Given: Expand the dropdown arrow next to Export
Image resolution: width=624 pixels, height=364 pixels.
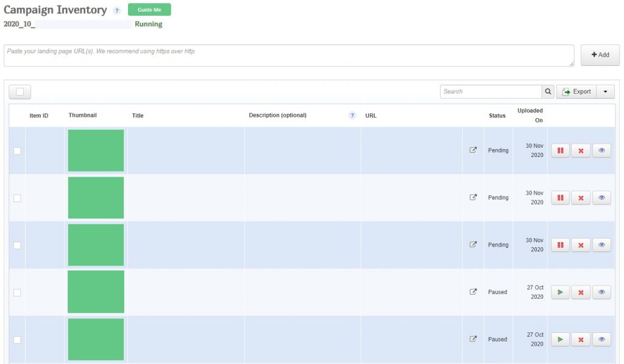Looking at the screenshot, I should 605,91.
